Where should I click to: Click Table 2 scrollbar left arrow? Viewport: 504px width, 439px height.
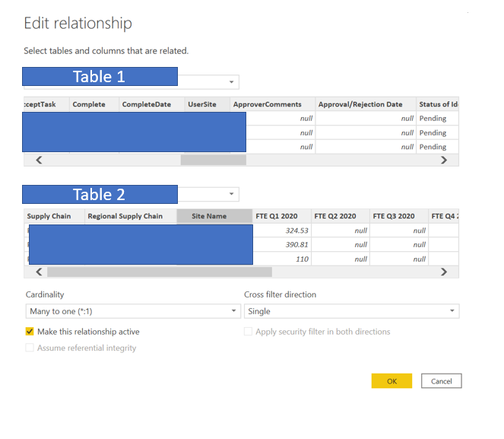coord(39,272)
